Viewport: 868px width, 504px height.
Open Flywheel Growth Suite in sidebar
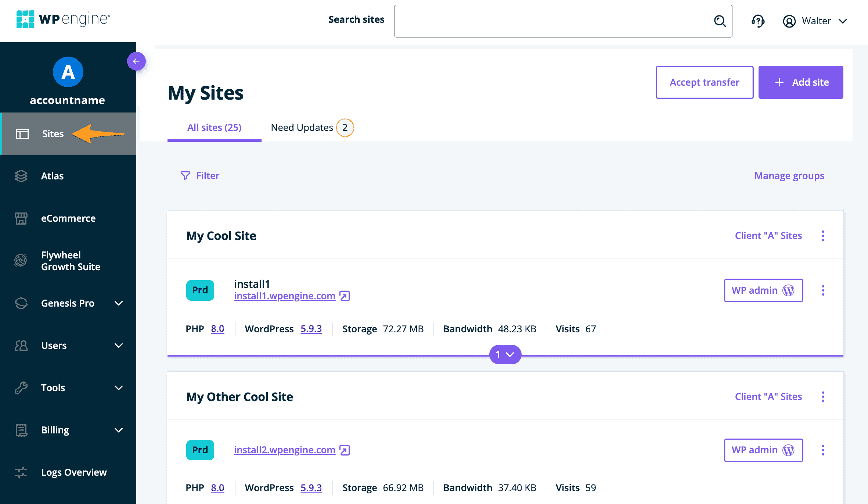70,261
